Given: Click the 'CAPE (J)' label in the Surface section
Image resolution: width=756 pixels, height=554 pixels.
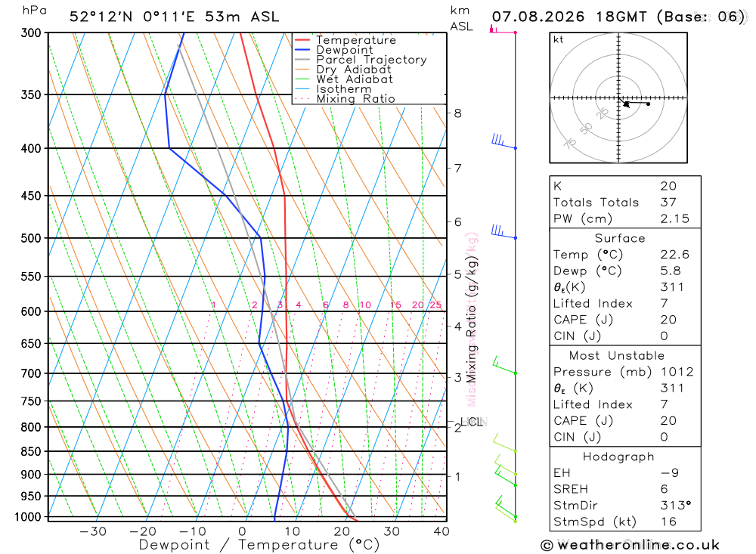Looking at the screenshot, I should pos(583,320).
